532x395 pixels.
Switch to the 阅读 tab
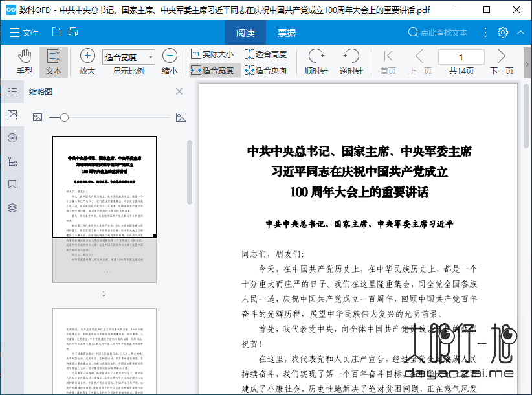coord(245,32)
